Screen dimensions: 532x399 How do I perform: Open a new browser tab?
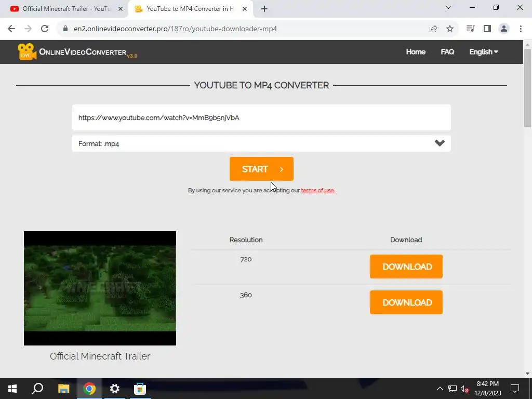point(264,9)
